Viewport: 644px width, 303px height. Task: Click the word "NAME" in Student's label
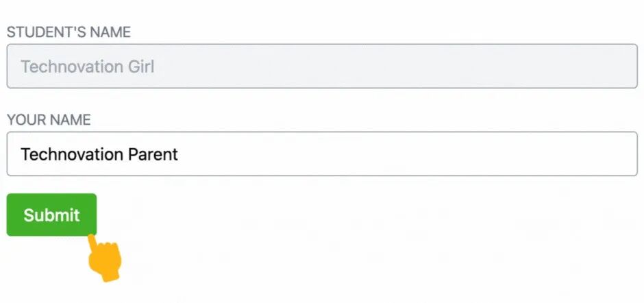(112, 32)
